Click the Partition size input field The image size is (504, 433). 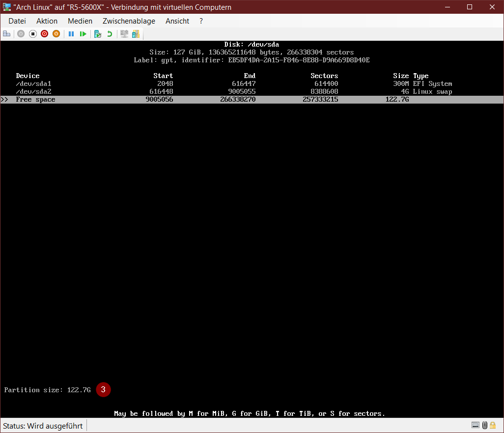click(x=79, y=390)
